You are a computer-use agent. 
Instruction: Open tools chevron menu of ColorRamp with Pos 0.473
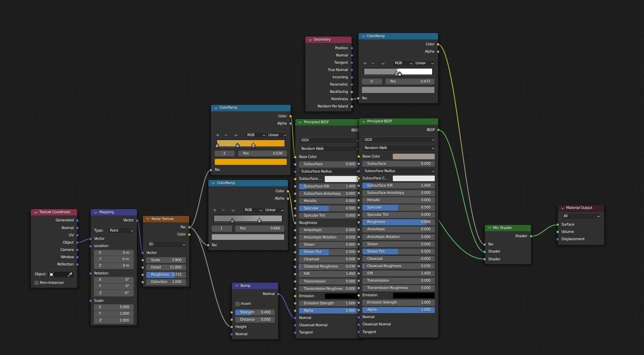383,63
